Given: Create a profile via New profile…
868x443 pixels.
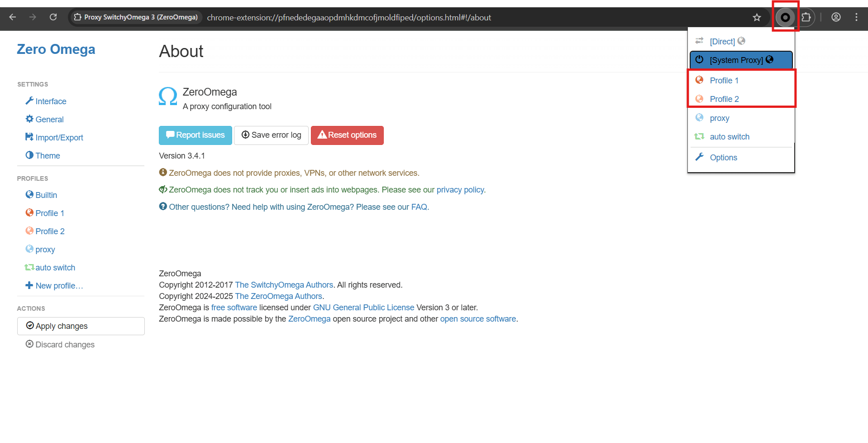Looking at the screenshot, I should [54, 285].
